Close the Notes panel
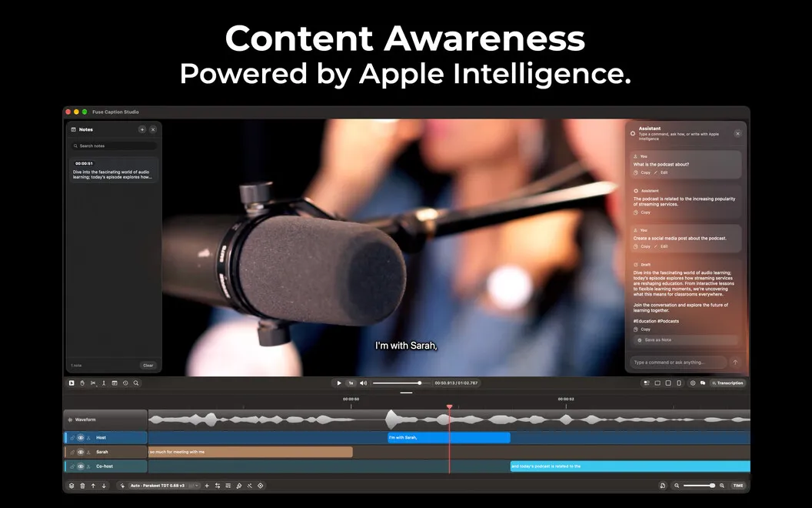 [153, 129]
